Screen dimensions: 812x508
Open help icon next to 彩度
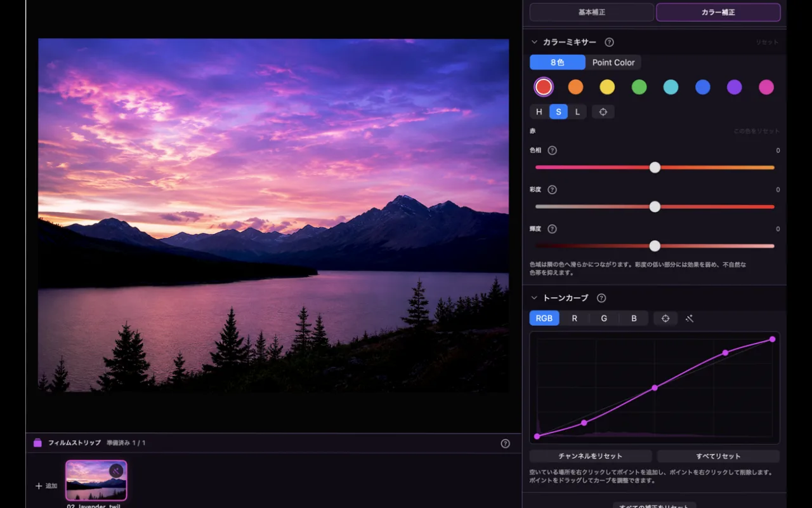coord(552,190)
